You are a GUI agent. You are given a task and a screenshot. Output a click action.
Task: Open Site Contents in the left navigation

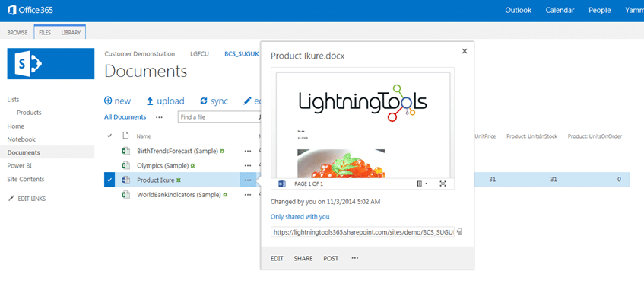pos(25,179)
